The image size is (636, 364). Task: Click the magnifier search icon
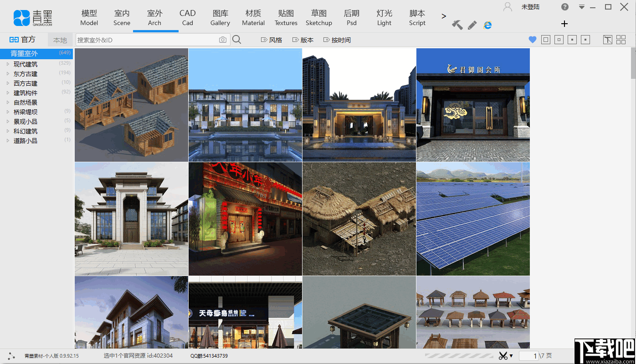(x=237, y=40)
